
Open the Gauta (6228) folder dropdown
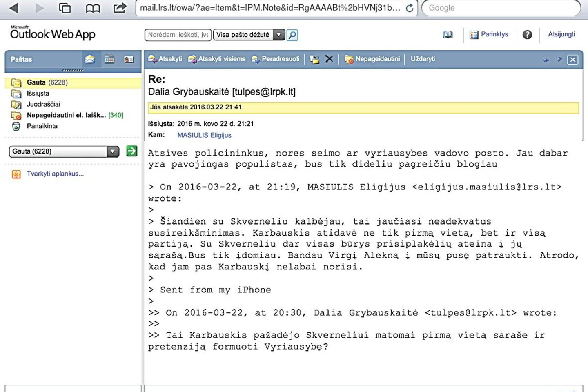(113, 151)
